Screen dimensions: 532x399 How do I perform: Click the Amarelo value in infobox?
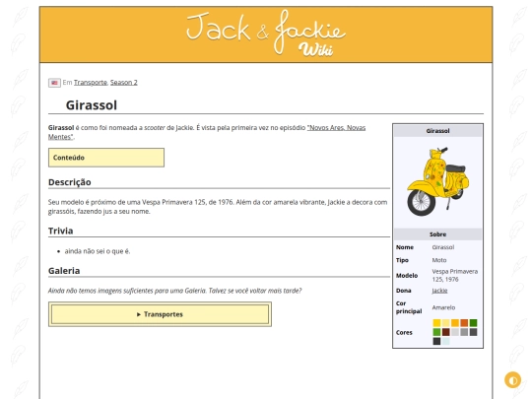tap(443, 307)
